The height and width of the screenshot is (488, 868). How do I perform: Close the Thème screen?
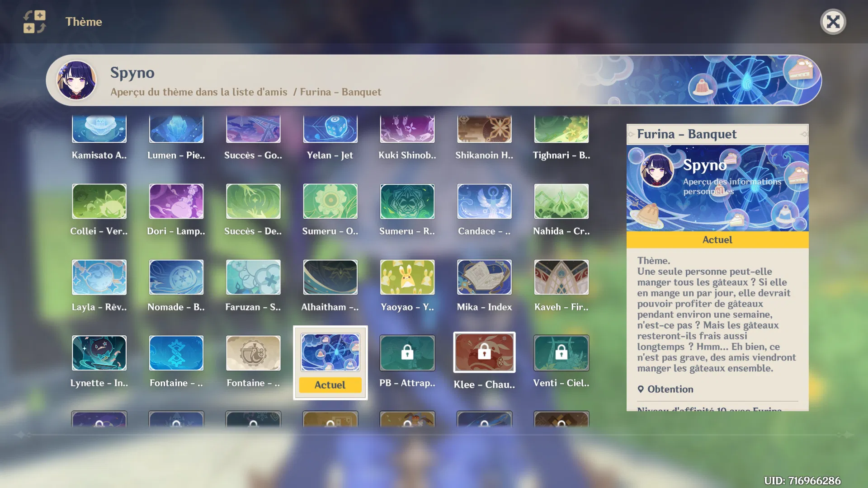[x=833, y=22]
